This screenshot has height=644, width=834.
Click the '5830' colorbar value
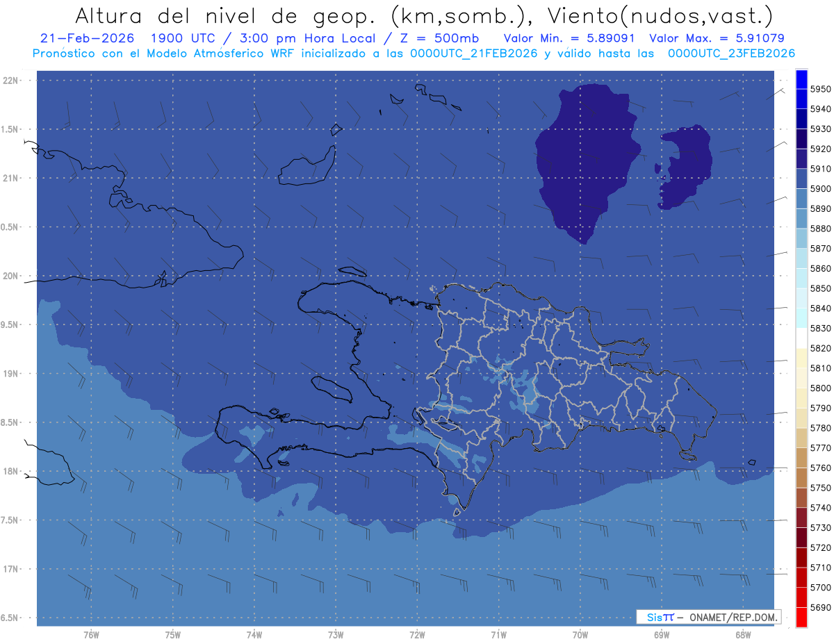[x=820, y=329]
